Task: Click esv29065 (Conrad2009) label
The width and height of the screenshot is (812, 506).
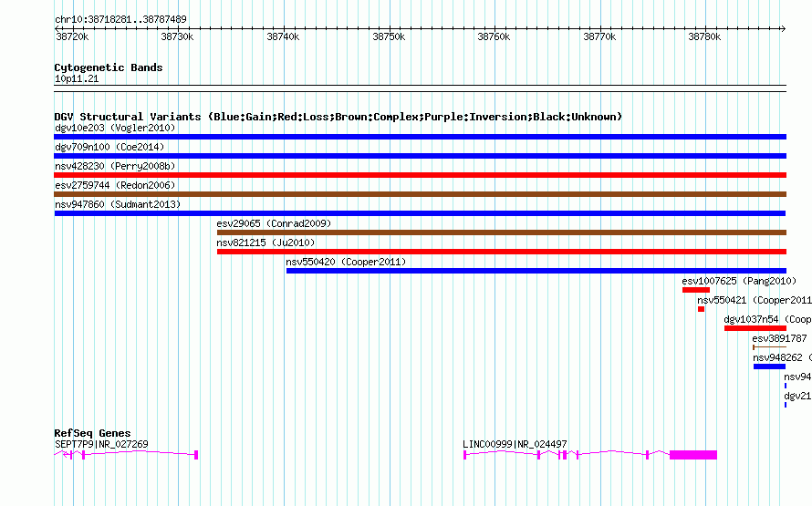Action: coord(274,223)
